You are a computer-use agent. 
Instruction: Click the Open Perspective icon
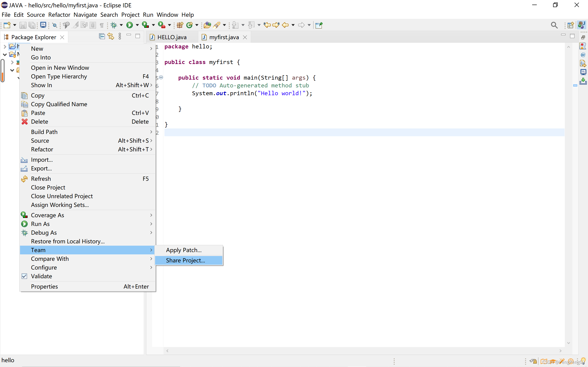(571, 25)
